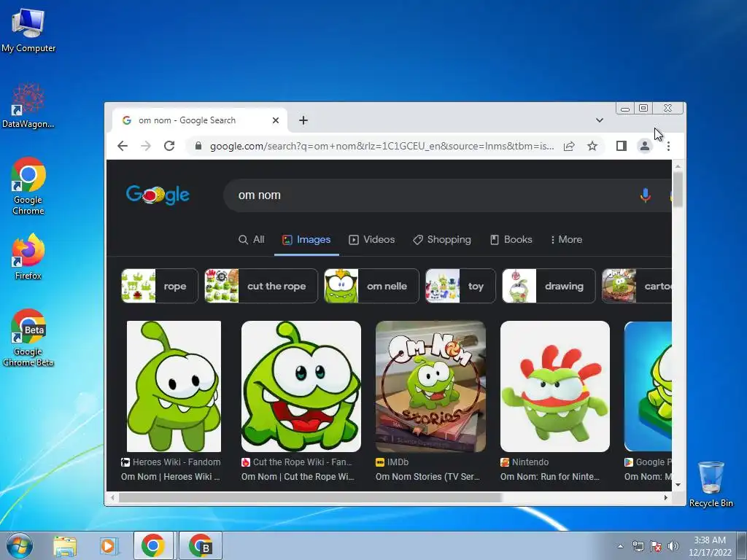The width and height of the screenshot is (747, 560).
Task: Open a new tab with the plus button
Action: pyautogui.click(x=303, y=120)
